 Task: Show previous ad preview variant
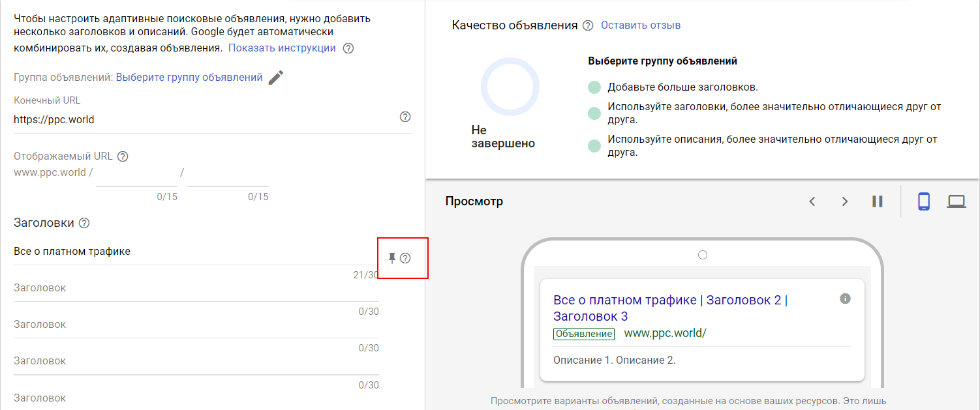pos(812,201)
